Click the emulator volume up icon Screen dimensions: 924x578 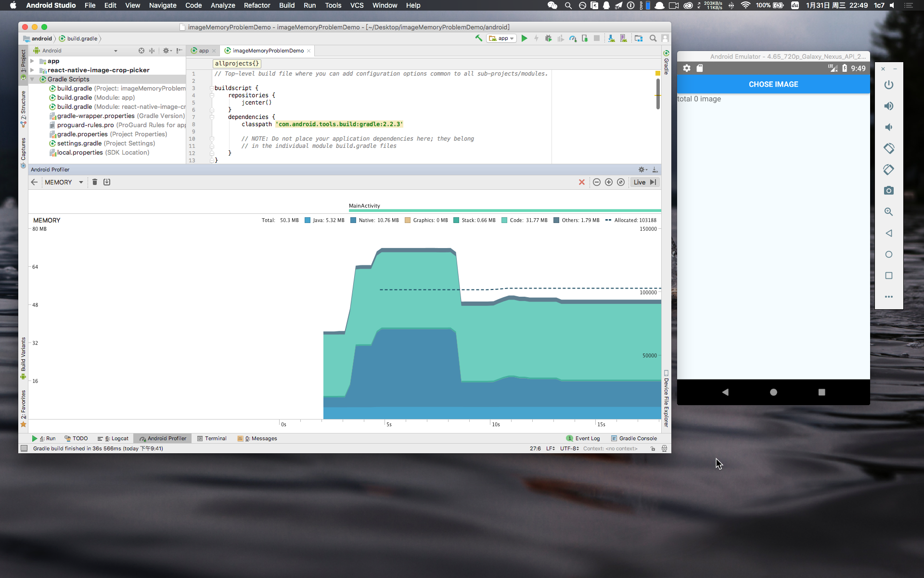pyautogui.click(x=889, y=106)
